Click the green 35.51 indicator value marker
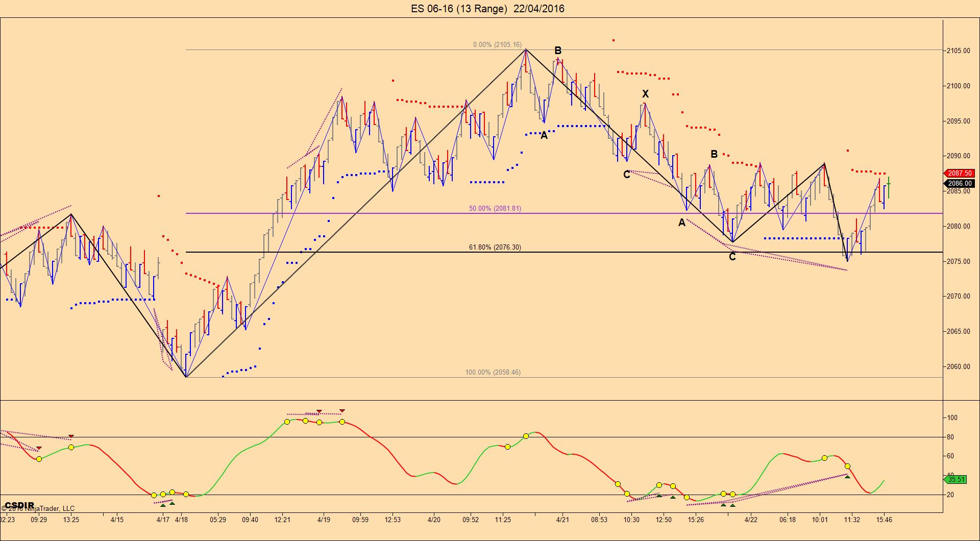980x541 pixels. tap(957, 479)
